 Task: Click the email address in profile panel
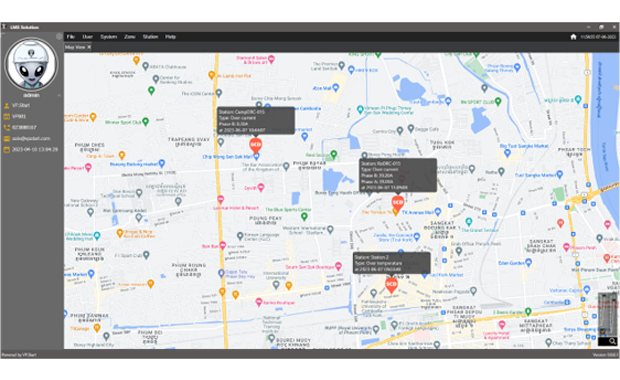pyautogui.click(x=31, y=139)
